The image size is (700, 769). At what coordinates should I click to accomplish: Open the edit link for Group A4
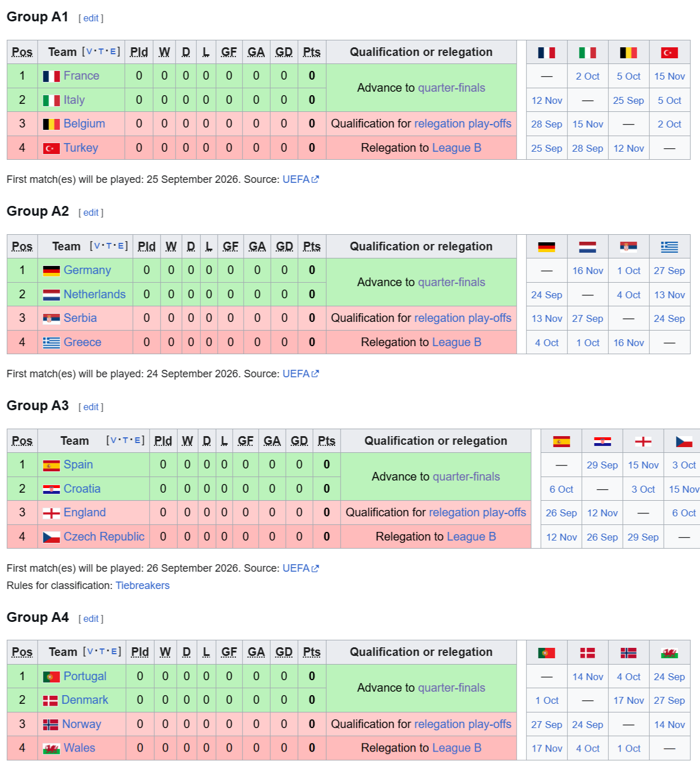pyautogui.click(x=91, y=618)
